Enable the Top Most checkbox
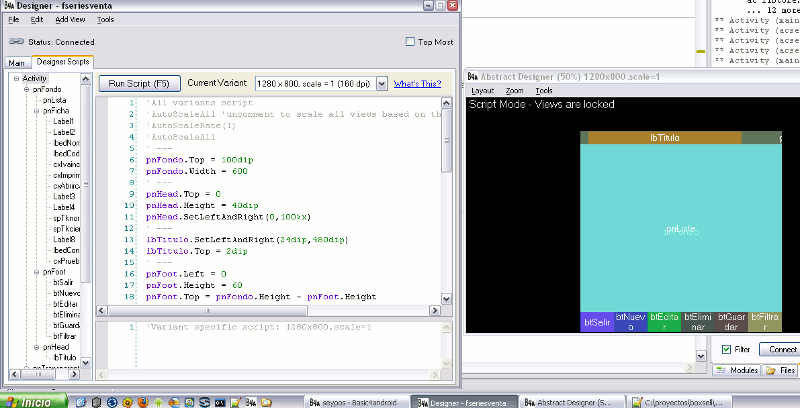 [410, 42]
